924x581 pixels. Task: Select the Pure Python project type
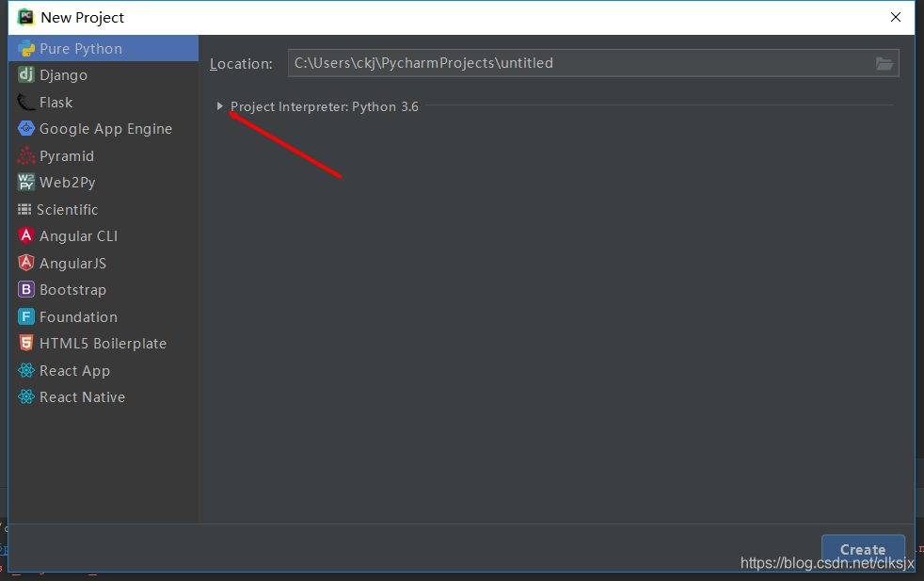coord(104,48)
